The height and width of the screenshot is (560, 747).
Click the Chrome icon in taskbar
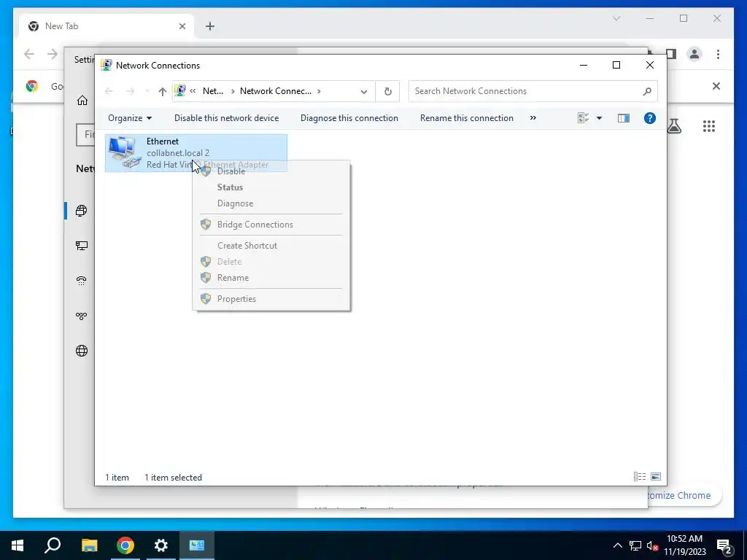[125, 545]
